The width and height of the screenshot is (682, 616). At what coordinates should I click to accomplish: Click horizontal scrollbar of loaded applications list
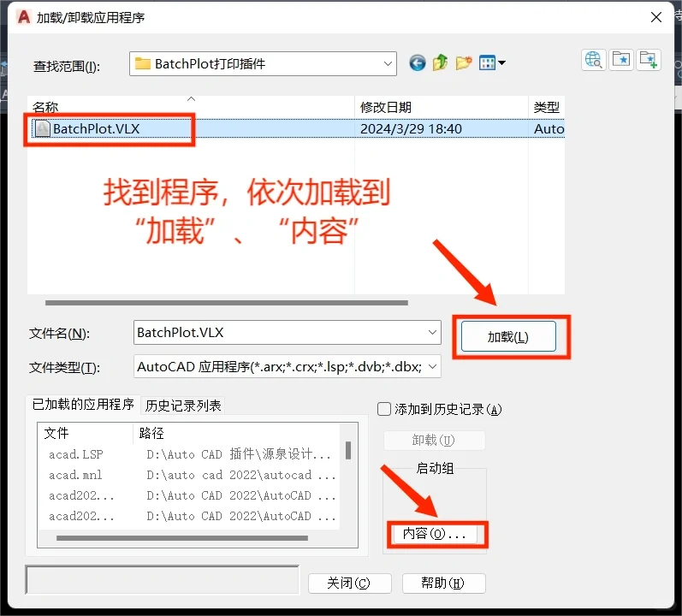tap(182, 538)
